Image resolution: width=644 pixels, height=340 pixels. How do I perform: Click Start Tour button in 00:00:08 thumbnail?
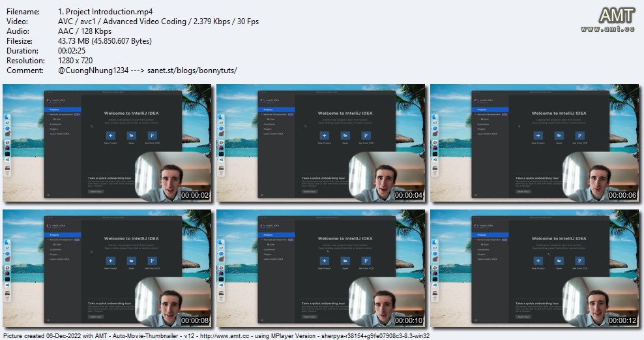coord(96,317)
